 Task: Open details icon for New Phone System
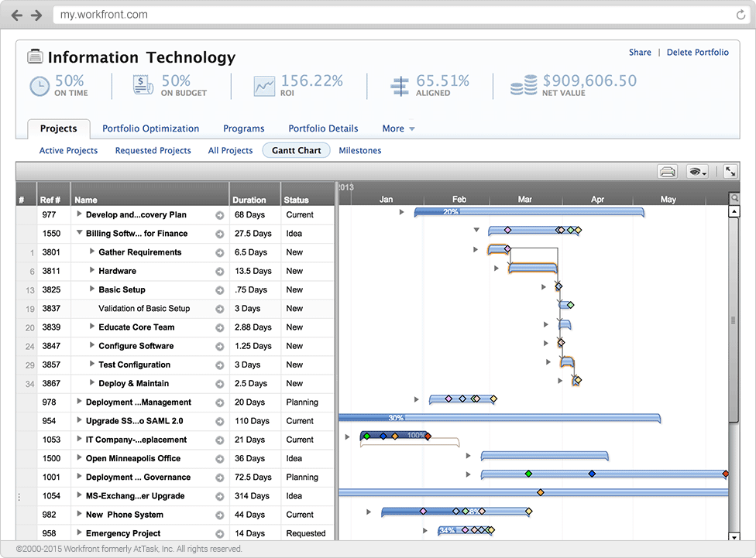point(220,515)
